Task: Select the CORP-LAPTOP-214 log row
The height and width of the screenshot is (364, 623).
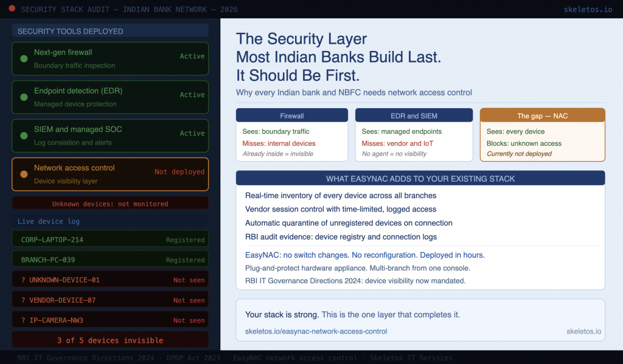Action: pos(110,239)
